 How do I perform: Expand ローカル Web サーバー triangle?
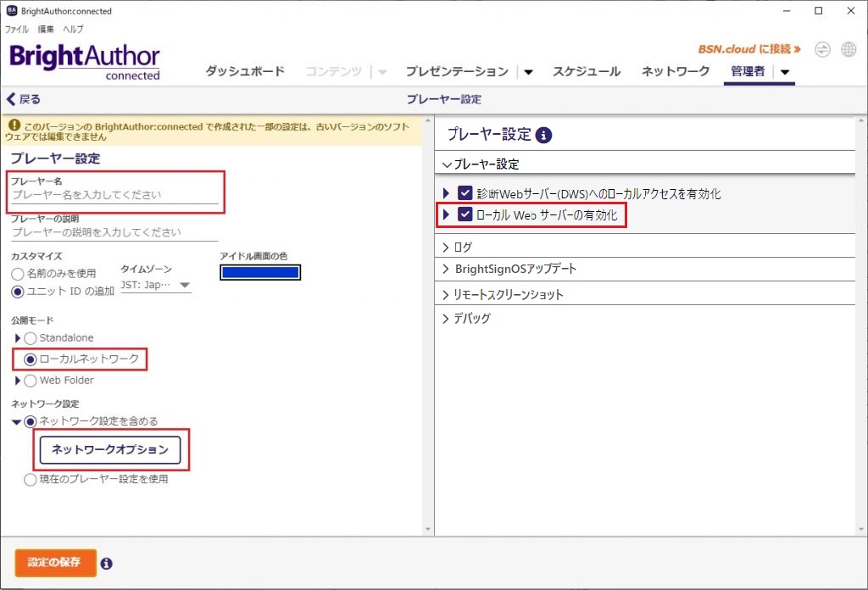(446, 214)
